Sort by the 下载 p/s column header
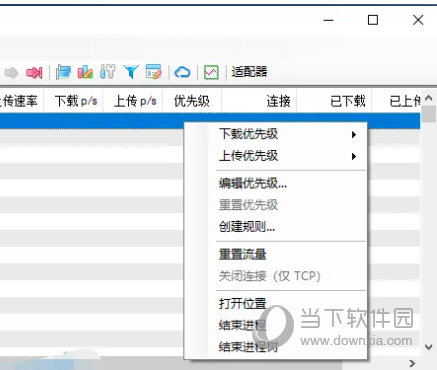 [x=74, y=101]
